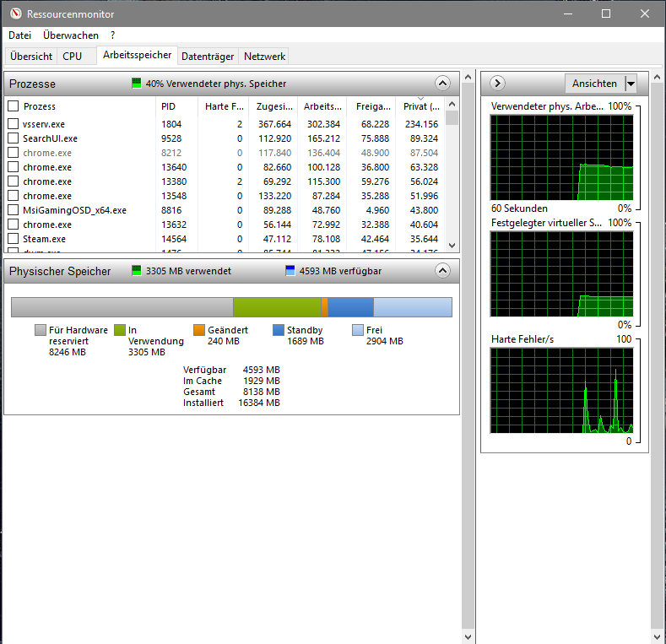The image size is (666, 644).
Task: Check the chrome.exe PID 8212 checkbox
Action: pyautogui.click(x=14, y=153)
